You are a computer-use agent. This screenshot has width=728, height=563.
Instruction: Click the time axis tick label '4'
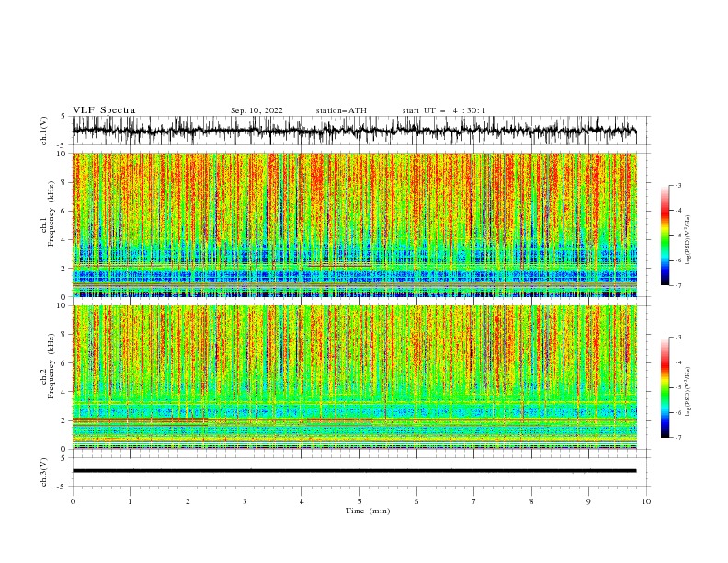301,501
